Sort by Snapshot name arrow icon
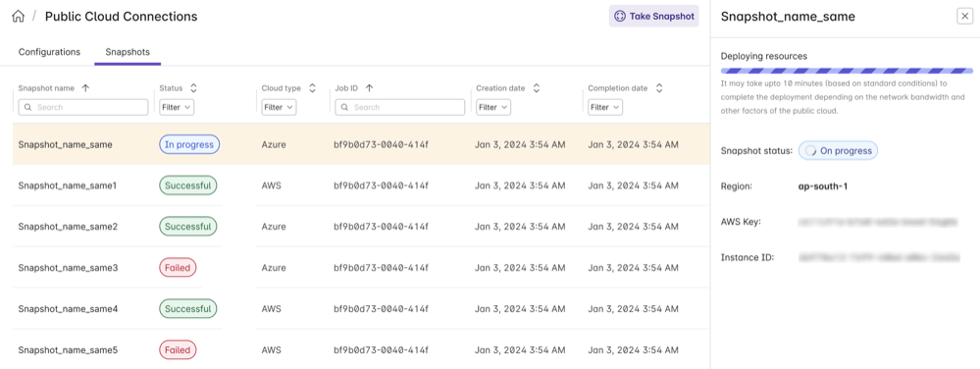 pyautogui.click(x=85, y=88)
